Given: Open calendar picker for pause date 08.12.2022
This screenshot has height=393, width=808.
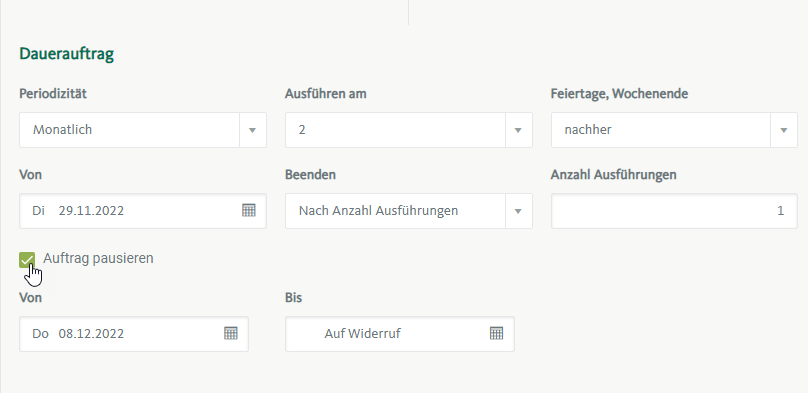Looking at the screenshot, I should pyautogui.click(x=231, y=333).
